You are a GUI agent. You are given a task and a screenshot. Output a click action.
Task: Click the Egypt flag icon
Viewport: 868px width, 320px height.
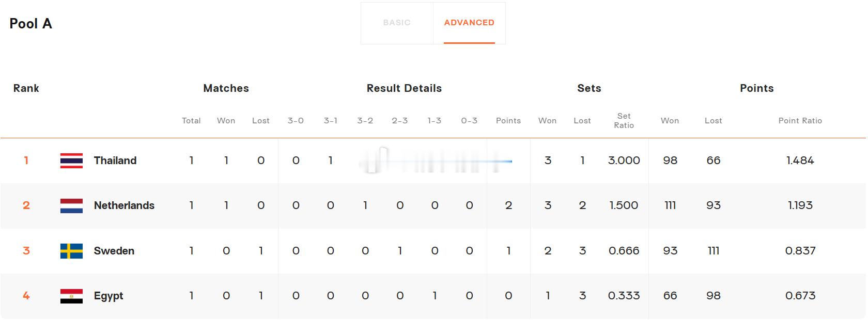71,296
